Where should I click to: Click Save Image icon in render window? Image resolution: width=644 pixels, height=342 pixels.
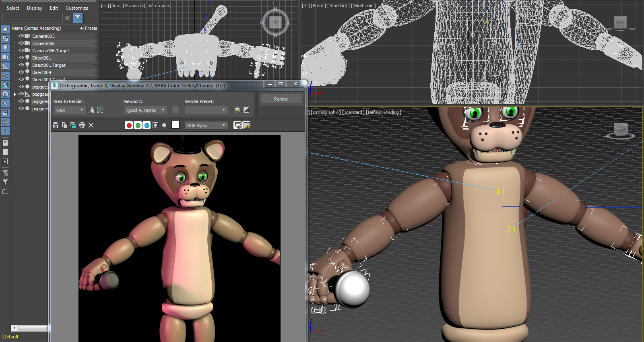pos(56,125)
